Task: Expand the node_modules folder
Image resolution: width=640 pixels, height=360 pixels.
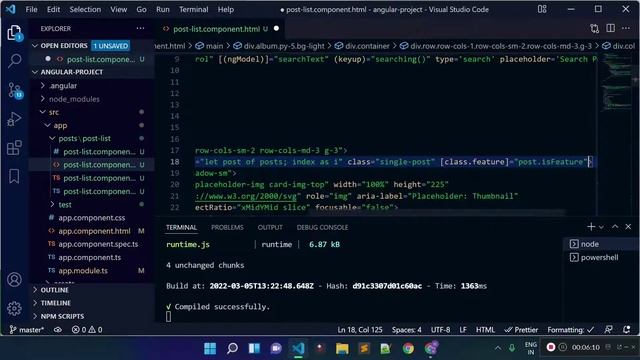Action: [x=43, y=99]
